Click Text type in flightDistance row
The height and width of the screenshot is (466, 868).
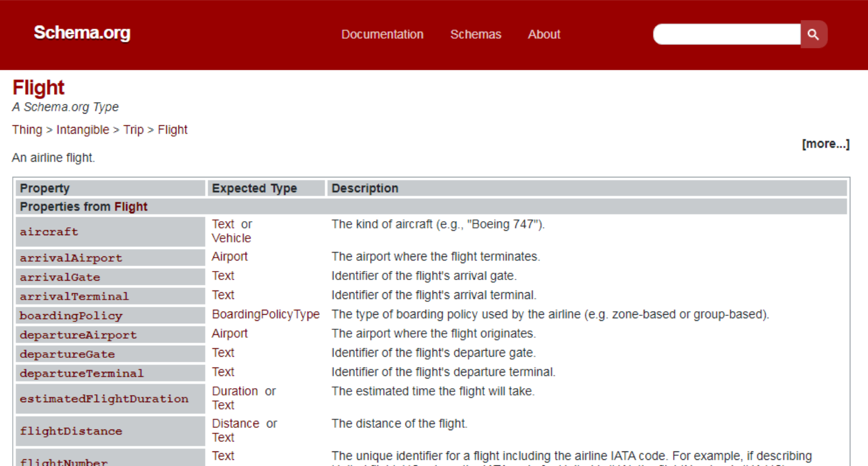click(x=223, y=437)
